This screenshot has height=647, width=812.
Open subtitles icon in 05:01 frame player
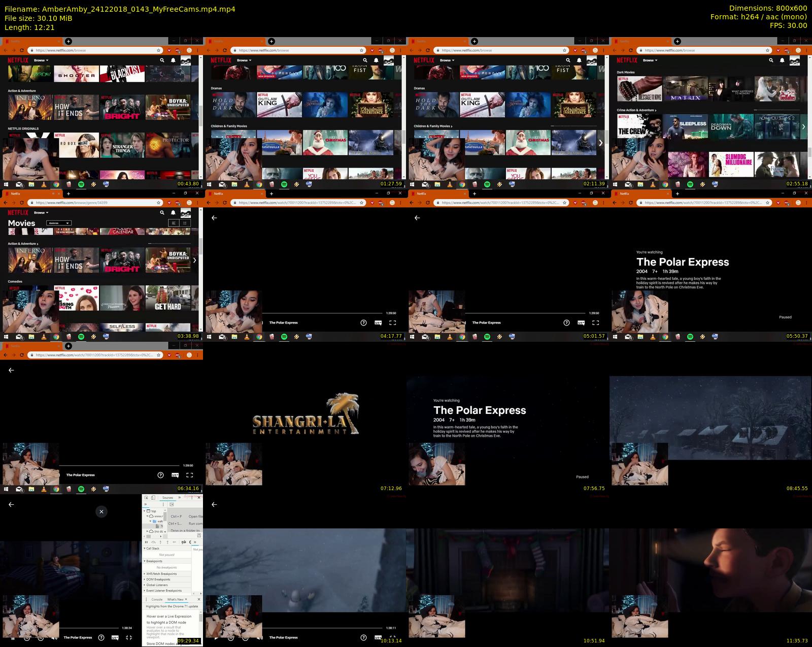(x=581, y=322)
